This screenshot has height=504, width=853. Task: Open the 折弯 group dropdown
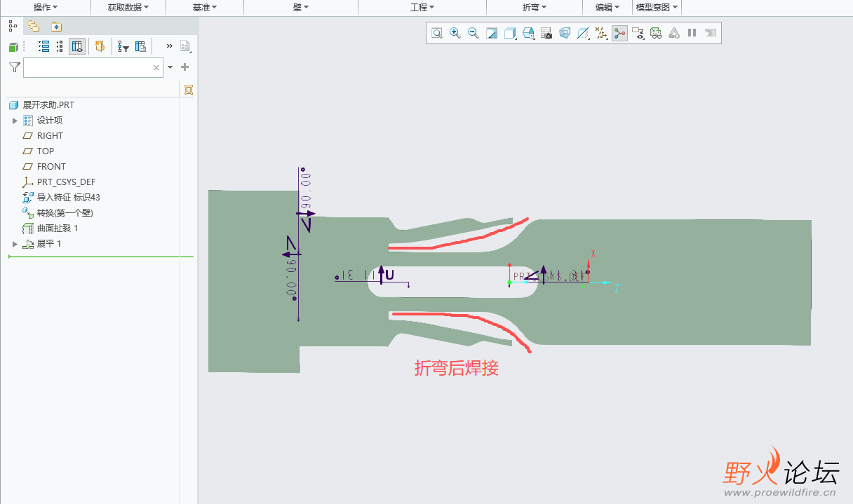click(x=535, y=7)
